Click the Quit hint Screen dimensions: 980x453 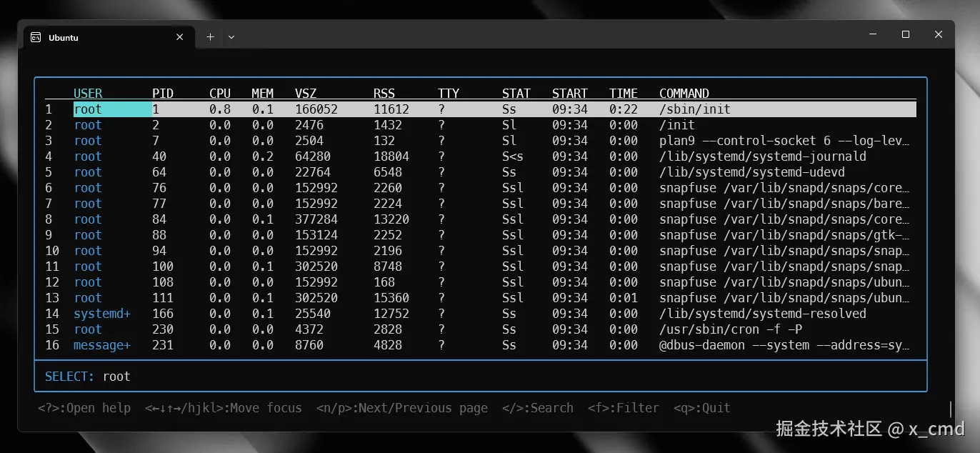tap(702, 408)
